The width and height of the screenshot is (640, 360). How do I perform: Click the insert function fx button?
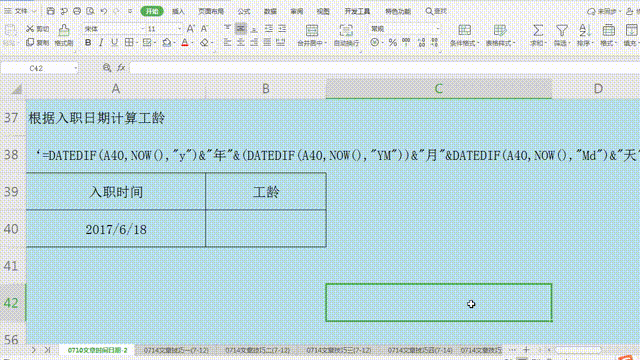pyautogui.click(x=121, y=68)
